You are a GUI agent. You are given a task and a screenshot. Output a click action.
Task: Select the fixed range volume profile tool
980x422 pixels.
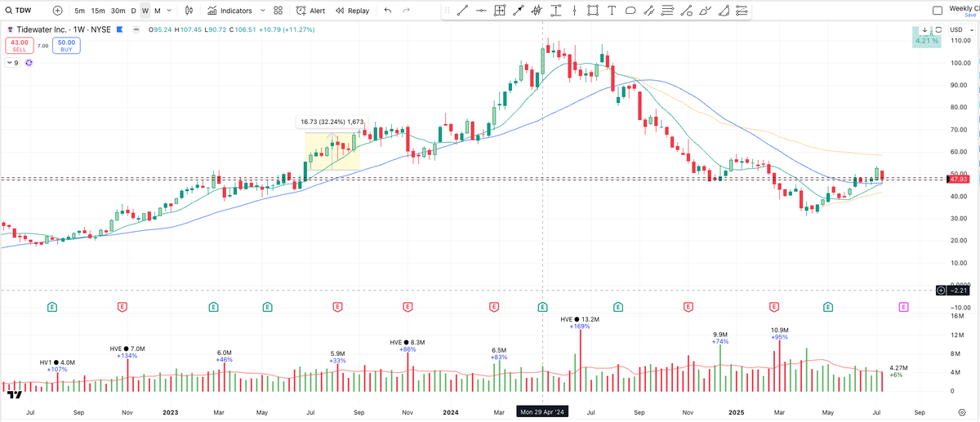point(537,11)
